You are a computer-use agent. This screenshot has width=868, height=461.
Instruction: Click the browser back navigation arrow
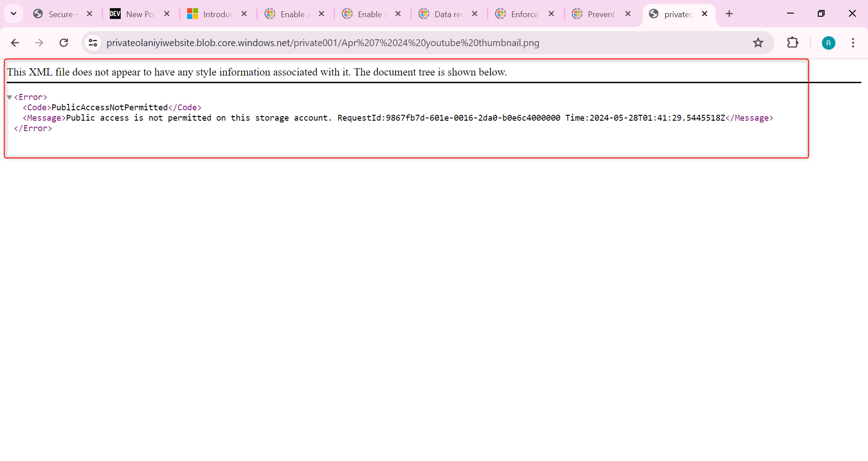pyautogui.click(x=15, y=42)
